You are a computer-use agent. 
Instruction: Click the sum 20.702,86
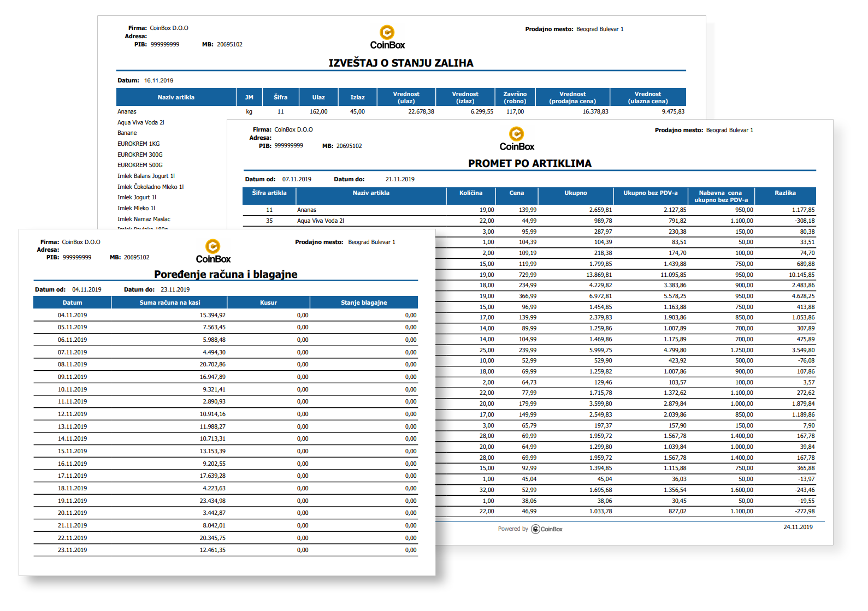pyautogui.click(x=212, y=364)
